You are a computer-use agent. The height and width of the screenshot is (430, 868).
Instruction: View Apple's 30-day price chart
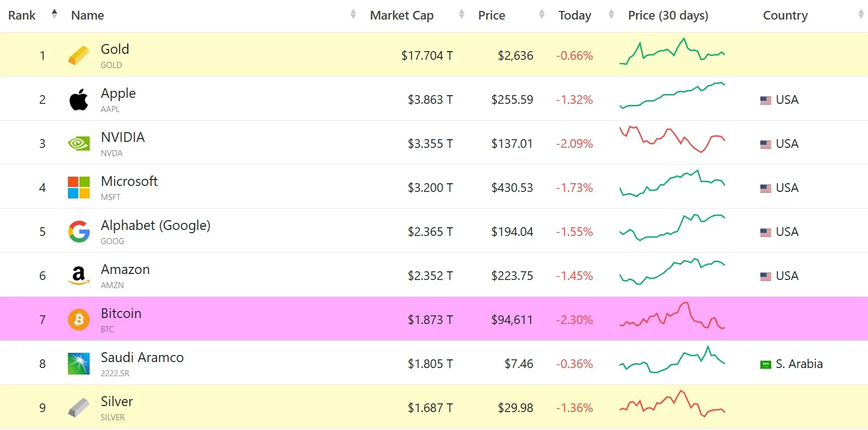click(x=672, y=95)
